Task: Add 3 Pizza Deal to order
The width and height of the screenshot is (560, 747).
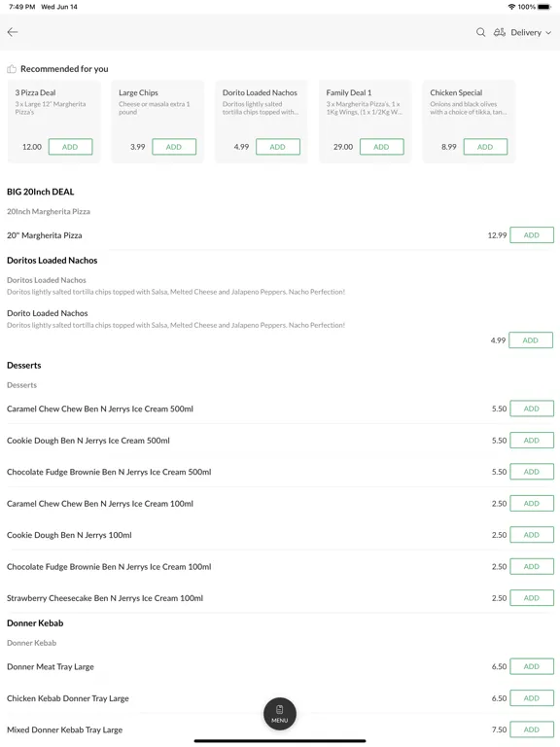Action: click(70, 147)
